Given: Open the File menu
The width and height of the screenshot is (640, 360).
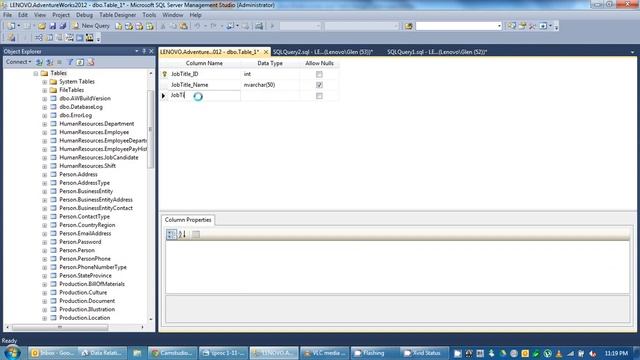Looking at the screenshot, I should [7, 15].
